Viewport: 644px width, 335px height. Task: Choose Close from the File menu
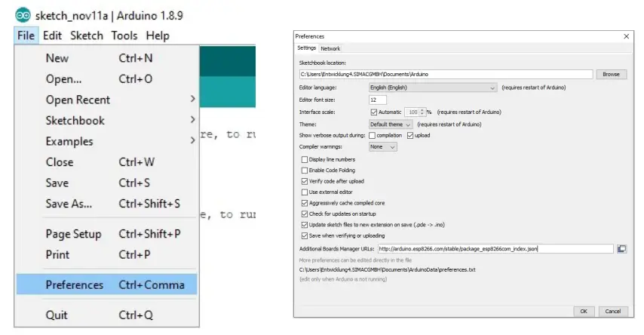(x=107, y=162)
